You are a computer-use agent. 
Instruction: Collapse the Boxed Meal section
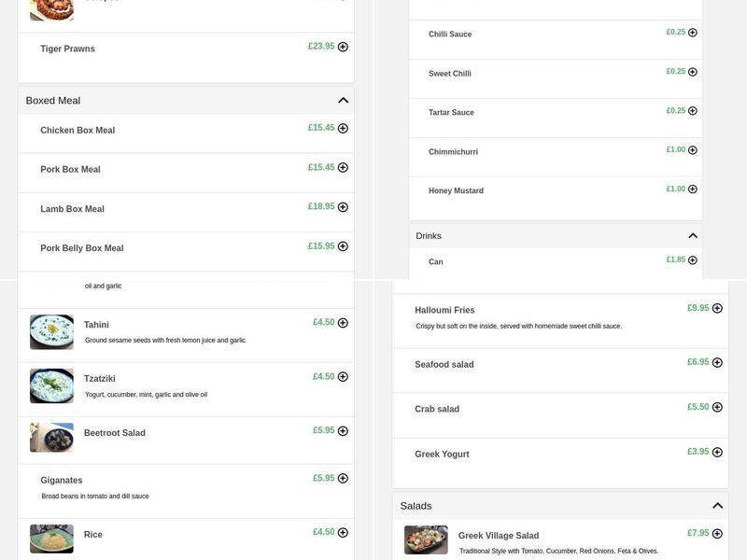pos(343,101)
